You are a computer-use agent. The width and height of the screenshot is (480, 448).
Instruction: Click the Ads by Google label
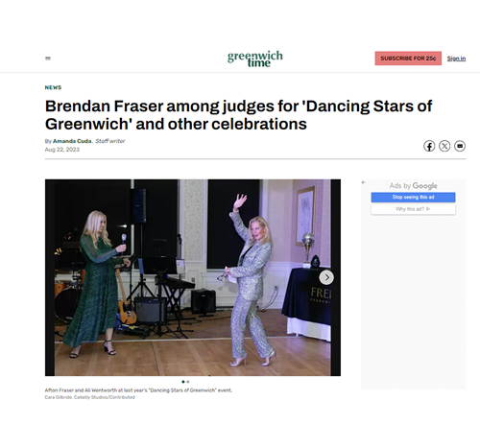coord(413,186)
